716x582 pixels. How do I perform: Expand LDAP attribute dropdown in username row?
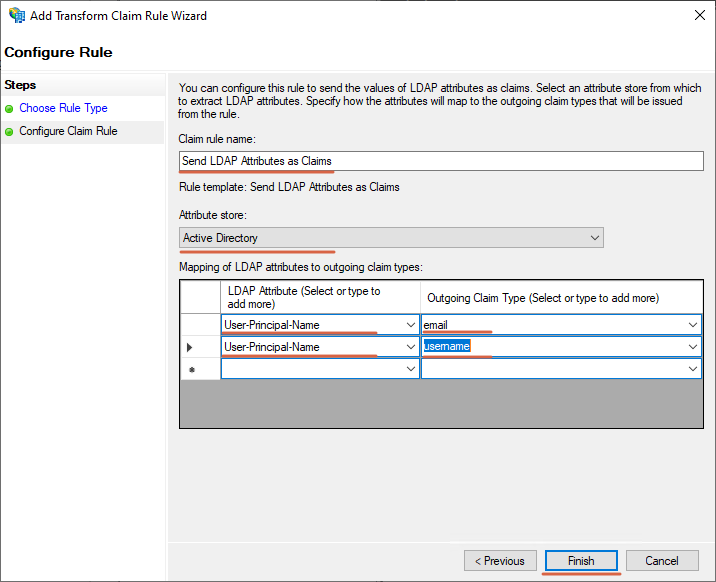click(x=411, y=347)
